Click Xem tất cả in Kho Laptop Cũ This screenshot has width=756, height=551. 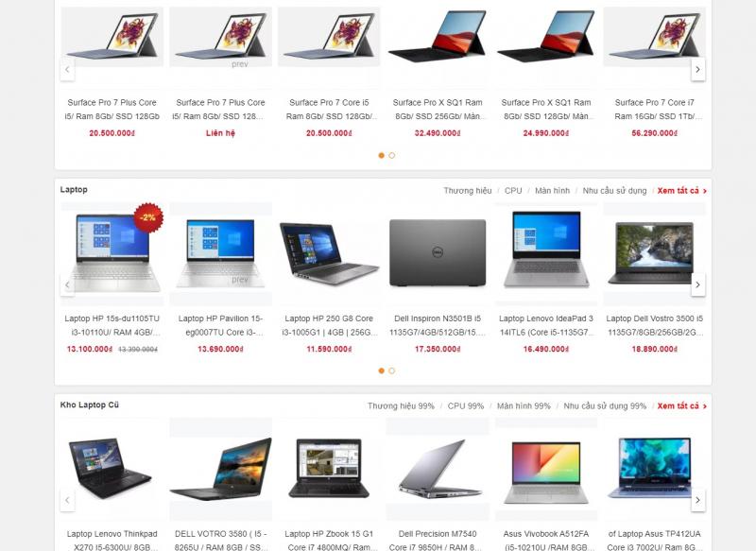pyautogui.click(x=681, y=405)
